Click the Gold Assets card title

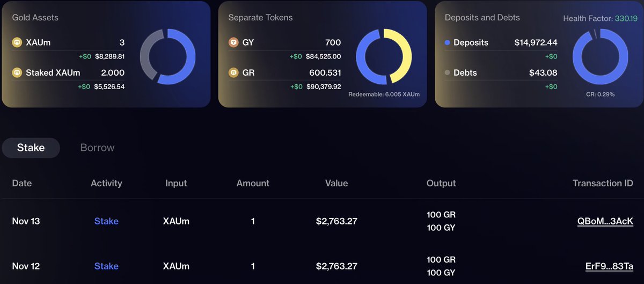click(x=35, y=18)
